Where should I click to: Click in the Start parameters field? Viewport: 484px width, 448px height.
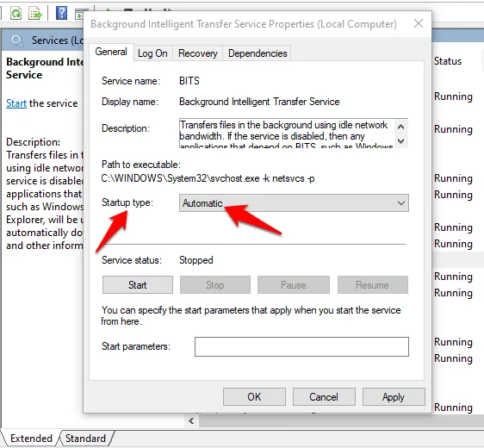point(301,346)
